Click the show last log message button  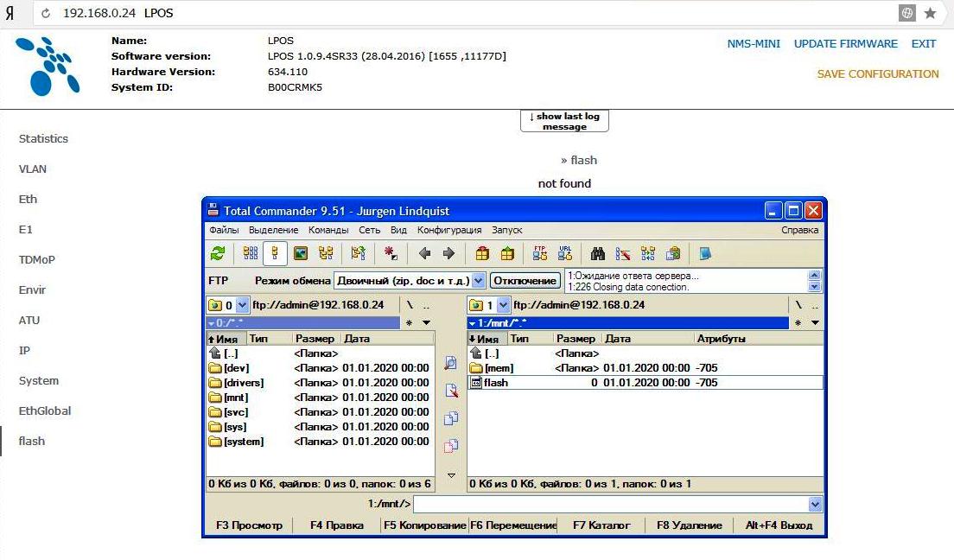(x=564, y=121)
